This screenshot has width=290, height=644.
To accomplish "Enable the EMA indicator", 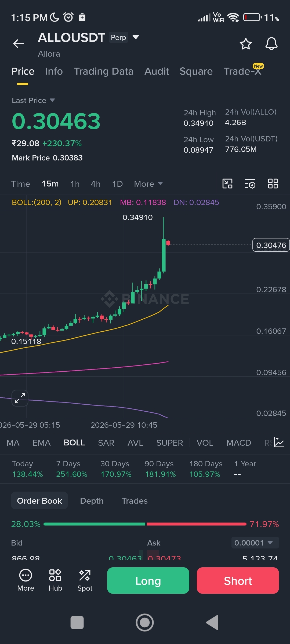I will 41,443.
